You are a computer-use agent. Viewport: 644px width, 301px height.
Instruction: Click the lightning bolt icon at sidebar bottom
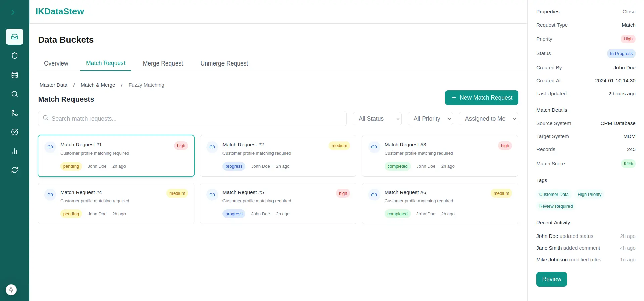[x=11, y=290]
